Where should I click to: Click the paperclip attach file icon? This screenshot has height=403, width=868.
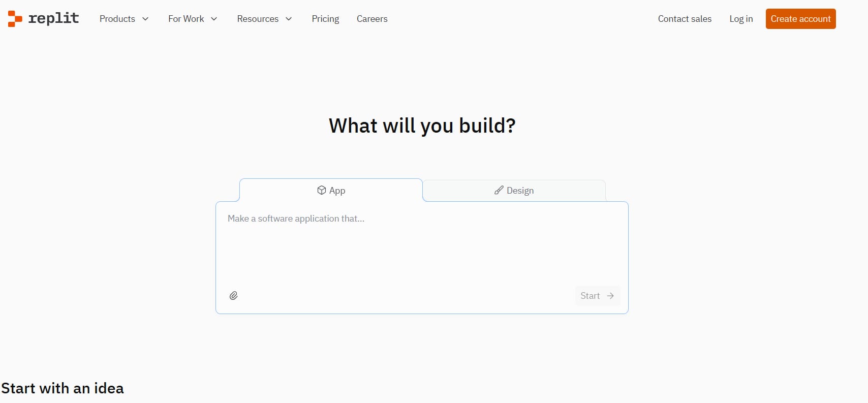(x=234, y=296)
